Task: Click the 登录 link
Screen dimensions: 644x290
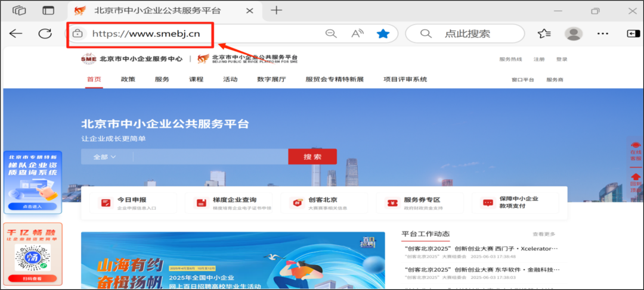Action: pyautogui.click(x=562, y=59)
